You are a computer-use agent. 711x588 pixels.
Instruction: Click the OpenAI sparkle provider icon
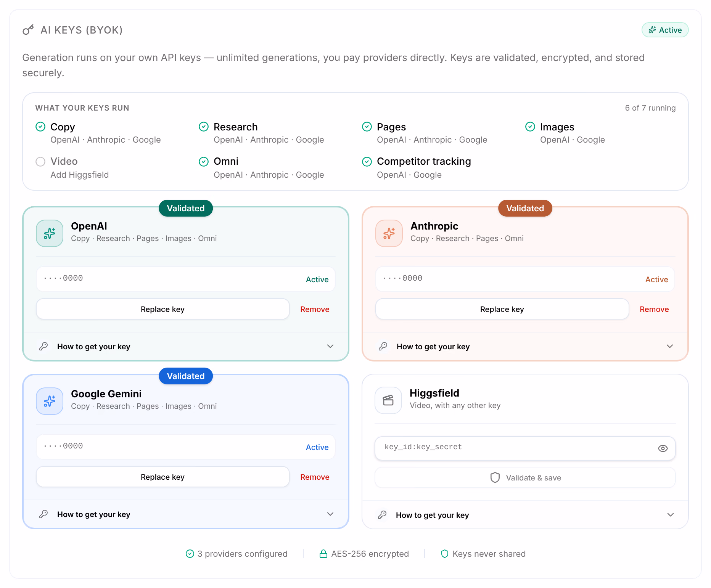[50, 233]
